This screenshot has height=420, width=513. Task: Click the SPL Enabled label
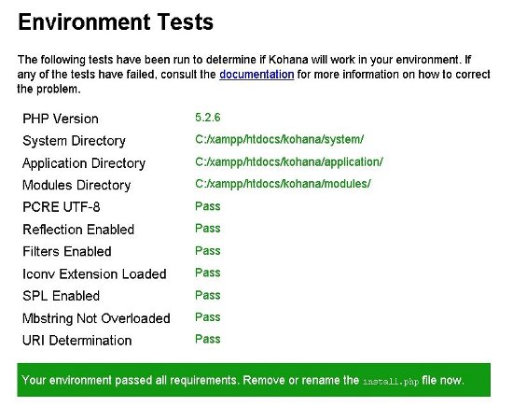62,296
